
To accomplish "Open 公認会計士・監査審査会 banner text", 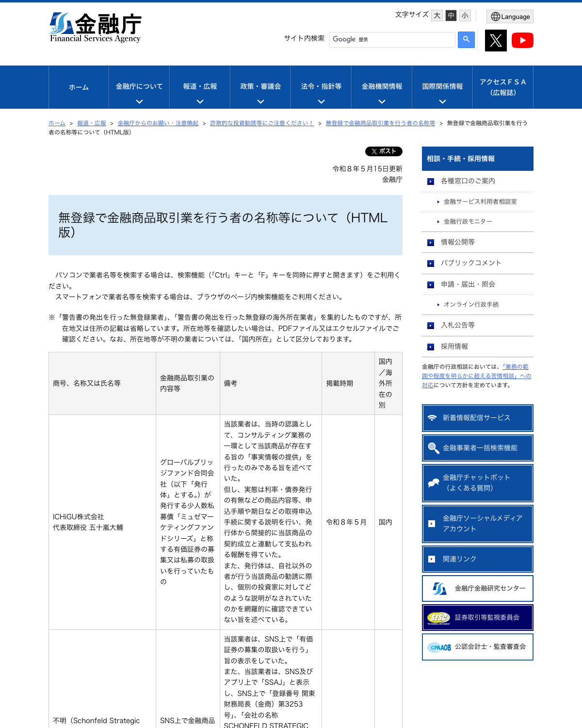I will click(490, 647).
